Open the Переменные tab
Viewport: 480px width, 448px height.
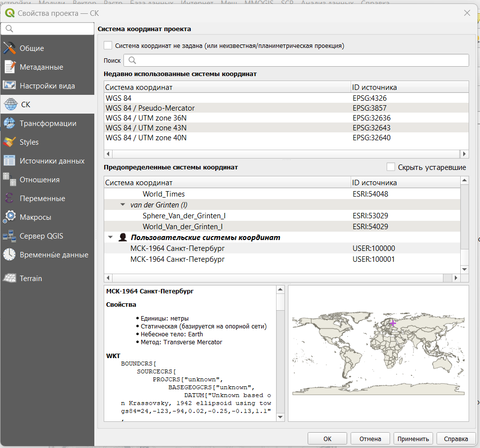47,198
